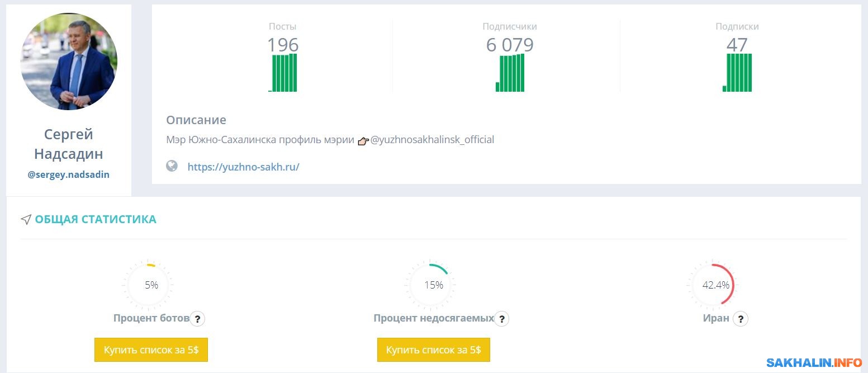Viewport: 868px width, 373px height.
Task: Click the arrow icon before ОБЩАЯ СТАТИСТИКА
Action: 26,219
